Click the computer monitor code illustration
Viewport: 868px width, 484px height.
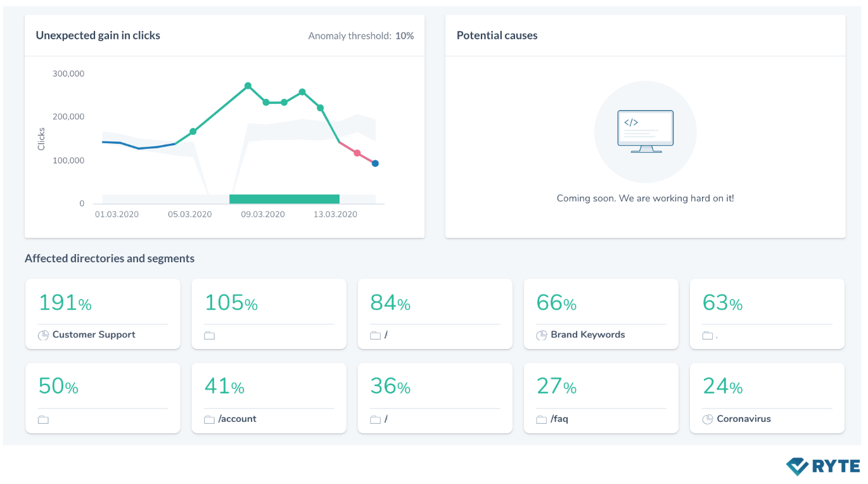(646, 132)
